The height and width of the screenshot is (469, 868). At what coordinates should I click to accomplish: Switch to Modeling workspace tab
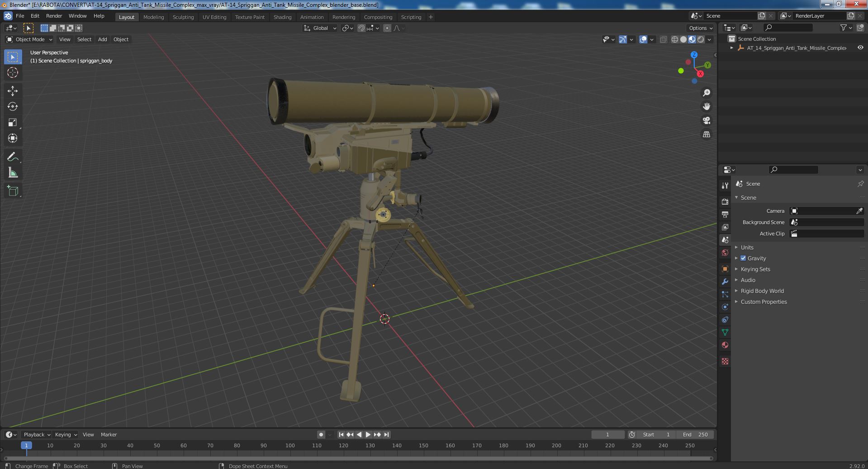pyautogui.click(x=153, y=17)
